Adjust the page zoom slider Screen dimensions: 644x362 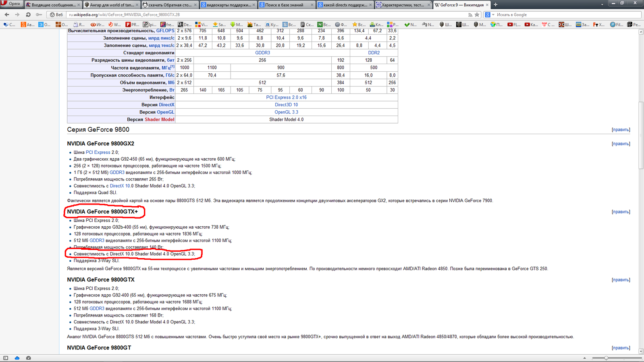tap(606, 358)
